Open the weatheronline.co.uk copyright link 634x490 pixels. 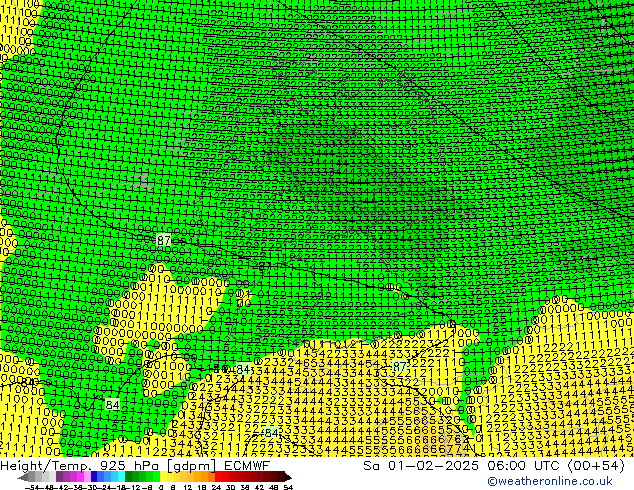549,481
